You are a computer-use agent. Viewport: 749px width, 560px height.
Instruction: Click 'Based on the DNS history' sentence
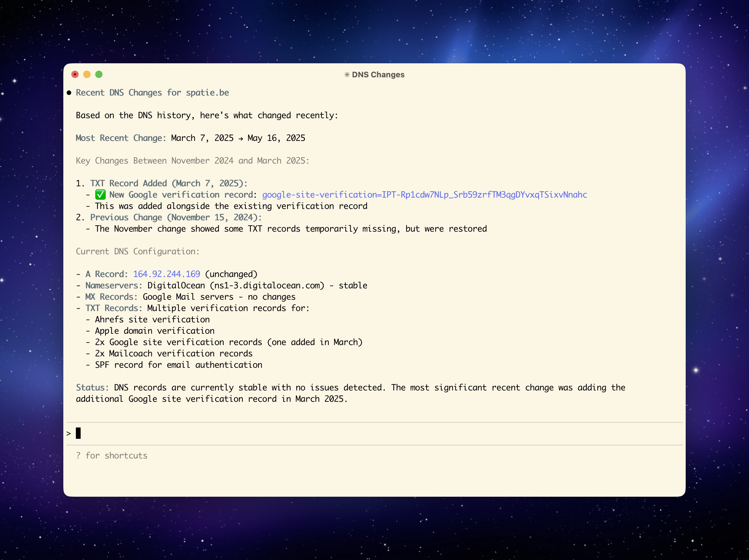207,116
